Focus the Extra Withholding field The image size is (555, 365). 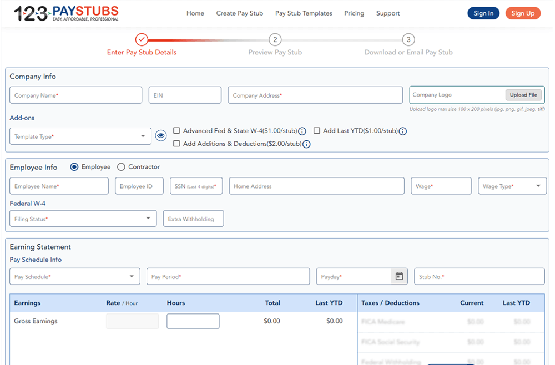(193, 218)
